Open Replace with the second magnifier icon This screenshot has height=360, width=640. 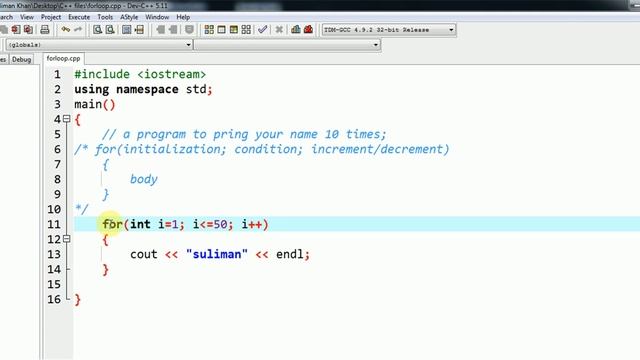110,29
